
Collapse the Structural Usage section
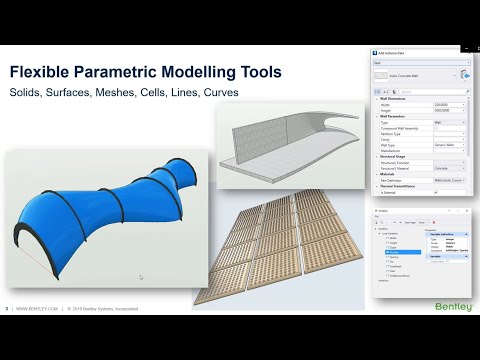click(x=377, y=157)
